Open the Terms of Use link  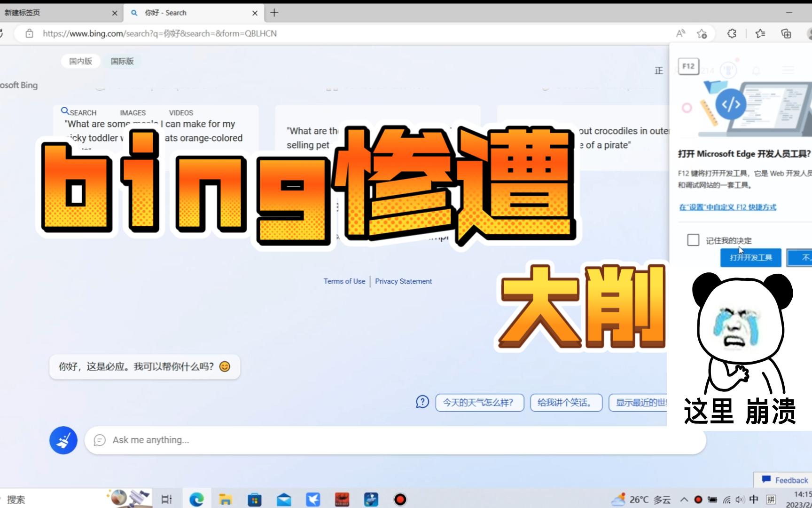344,281
